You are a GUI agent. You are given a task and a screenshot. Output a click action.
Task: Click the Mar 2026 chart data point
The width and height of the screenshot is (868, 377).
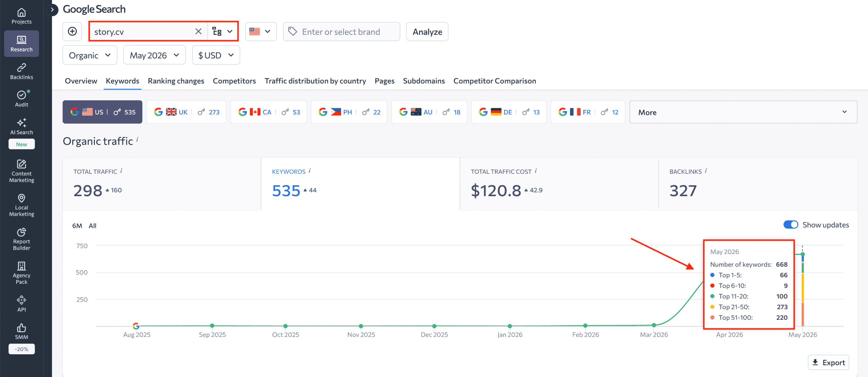tap(654, 325)
